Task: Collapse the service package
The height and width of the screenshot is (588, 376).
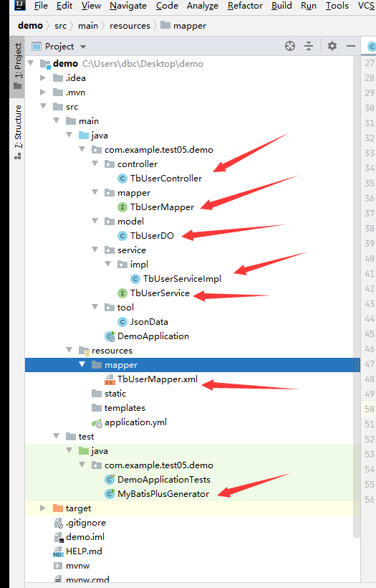Action: tap(95, 250)
